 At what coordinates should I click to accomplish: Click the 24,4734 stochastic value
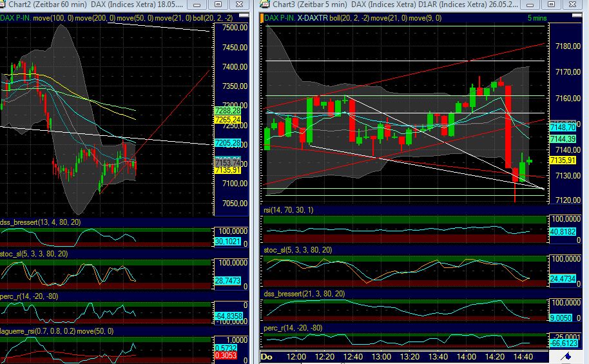pyautogui.click(x=563, y=279)
